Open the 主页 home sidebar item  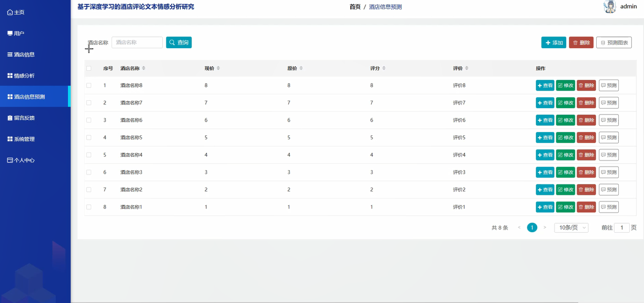pos(35,12)
